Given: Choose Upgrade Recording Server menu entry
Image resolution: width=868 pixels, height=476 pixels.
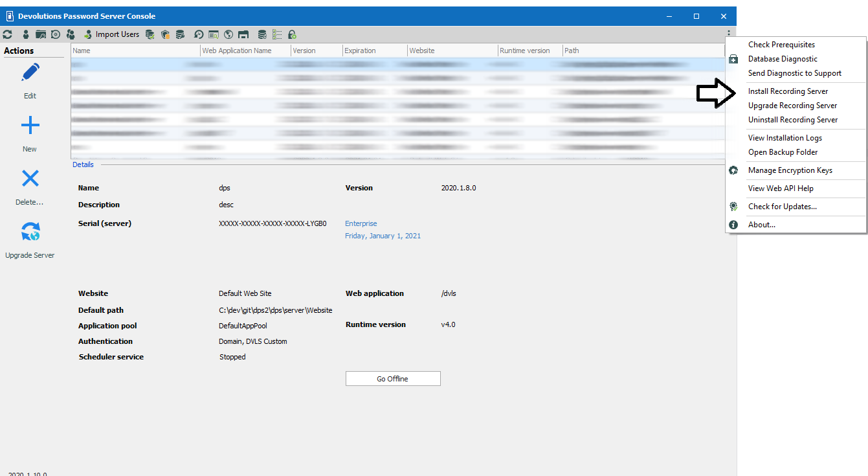Looking at the screenshot, I should [x=792, y=106].
